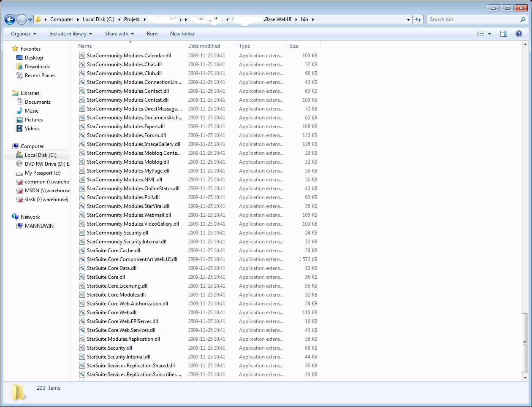Viewport: 532px width, 407px height.
Task: Click the Back navigation arrow button
Action: point(10,19)
